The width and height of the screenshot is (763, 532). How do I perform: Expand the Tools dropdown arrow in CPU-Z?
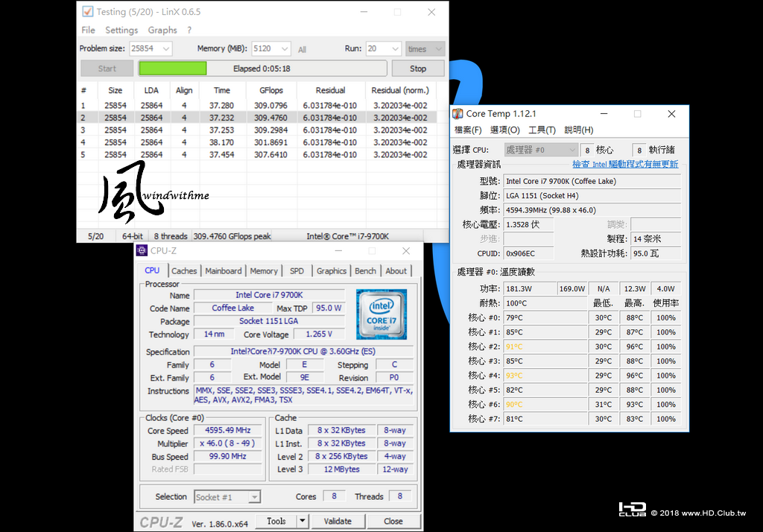[303, 521]
